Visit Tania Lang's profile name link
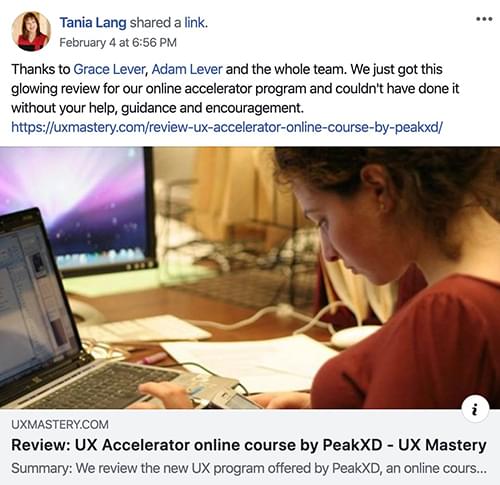Image resolution: width=500 pixels, height=485 pixels. (93, 23)
